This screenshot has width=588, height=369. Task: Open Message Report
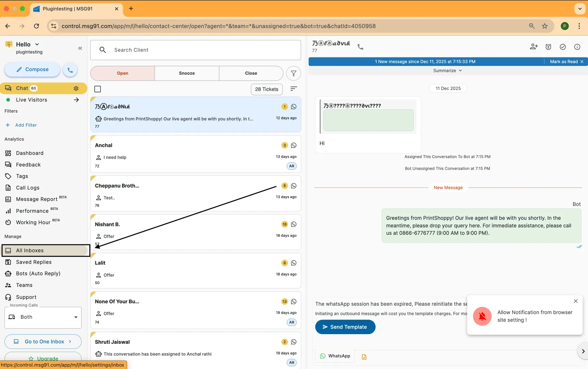point(37,199)
